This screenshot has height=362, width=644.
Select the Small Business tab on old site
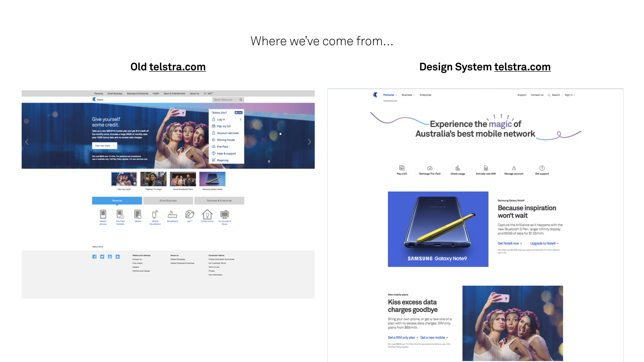click(x=168, y=200)
